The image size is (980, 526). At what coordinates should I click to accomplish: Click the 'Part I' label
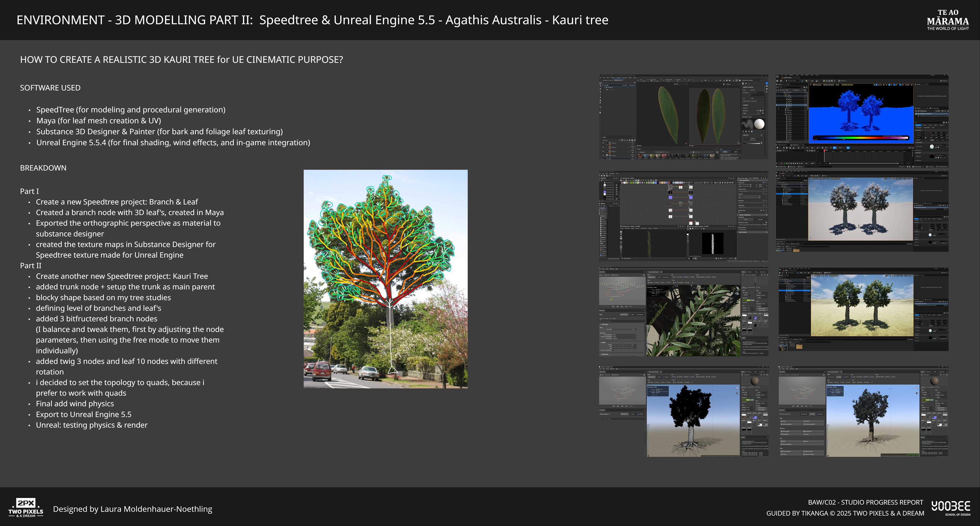pyautogui.click(x=29, y=191)
